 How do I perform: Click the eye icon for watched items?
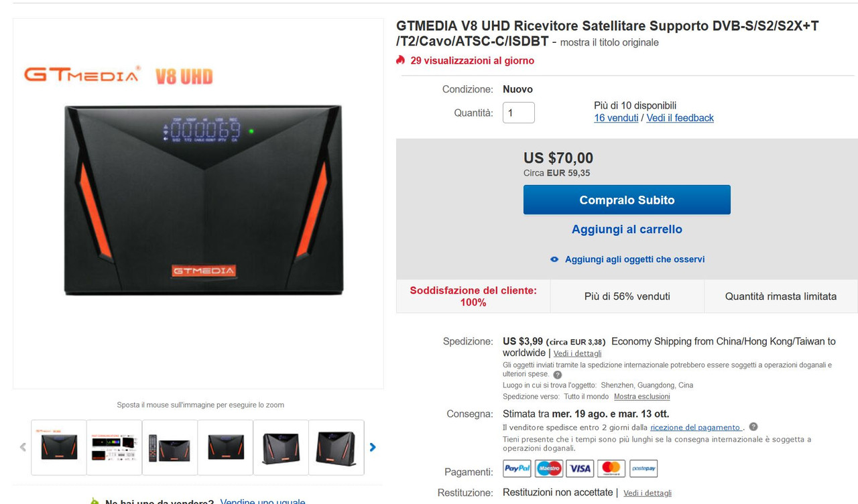(554, 259)
